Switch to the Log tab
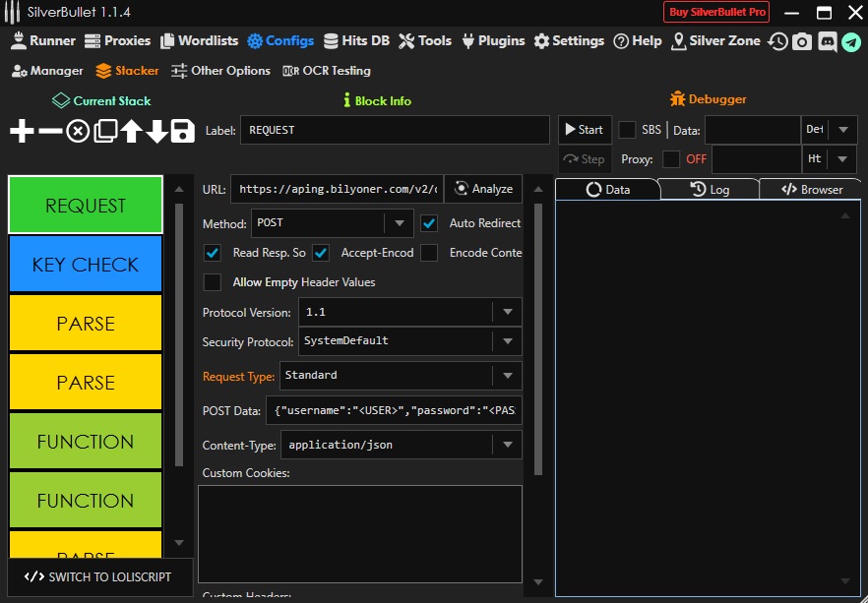 click(710, 189)
